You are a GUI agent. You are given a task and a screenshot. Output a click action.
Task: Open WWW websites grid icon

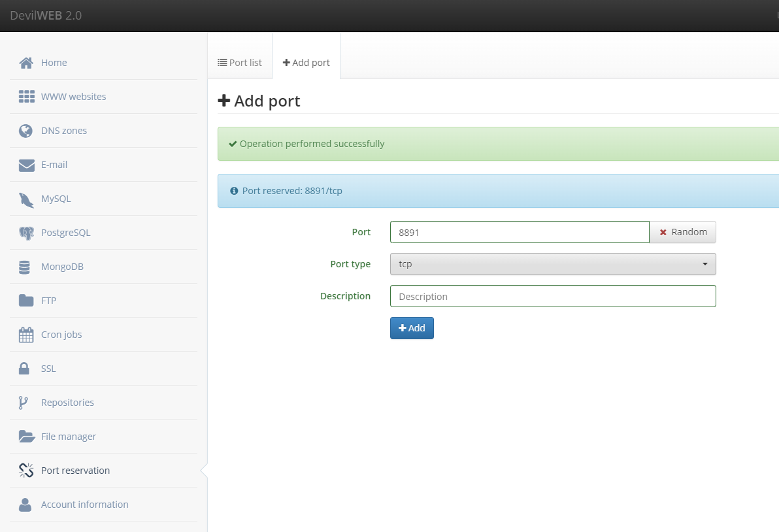pos(26,96)
